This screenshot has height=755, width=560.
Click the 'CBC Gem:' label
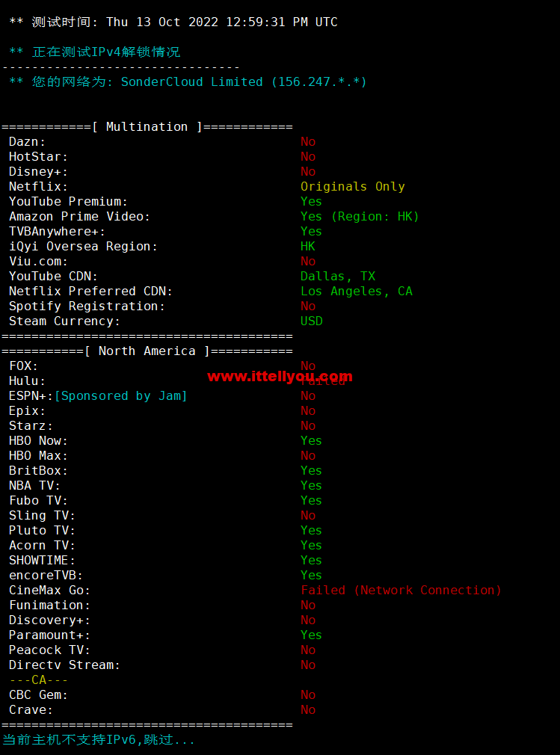point(39,694)
